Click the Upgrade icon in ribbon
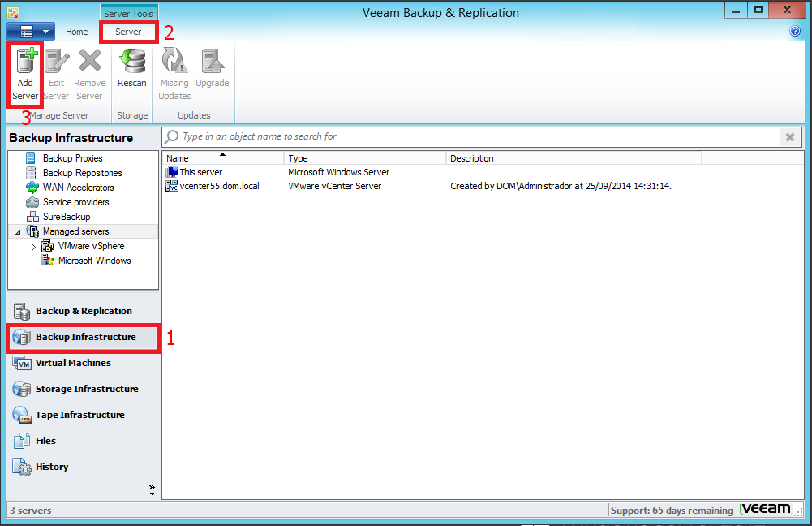Screen dimensions: 812x526 213,68
